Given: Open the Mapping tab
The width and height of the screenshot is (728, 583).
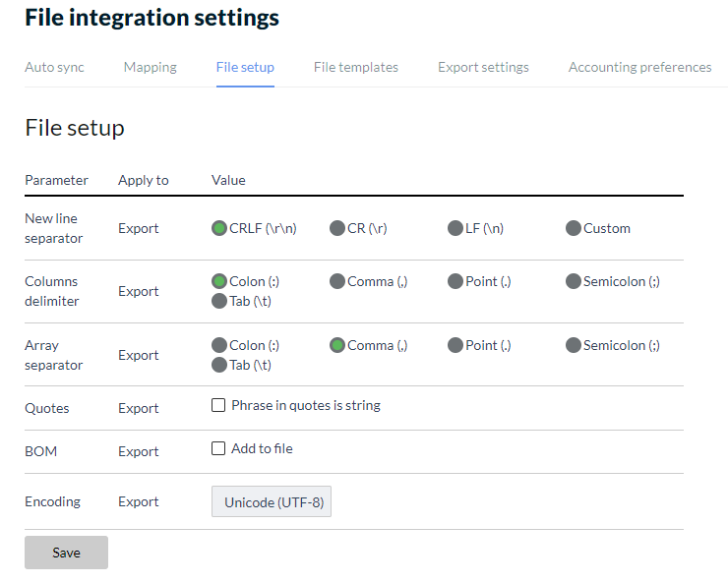Looking at the screenshot, I should (150, 67).
